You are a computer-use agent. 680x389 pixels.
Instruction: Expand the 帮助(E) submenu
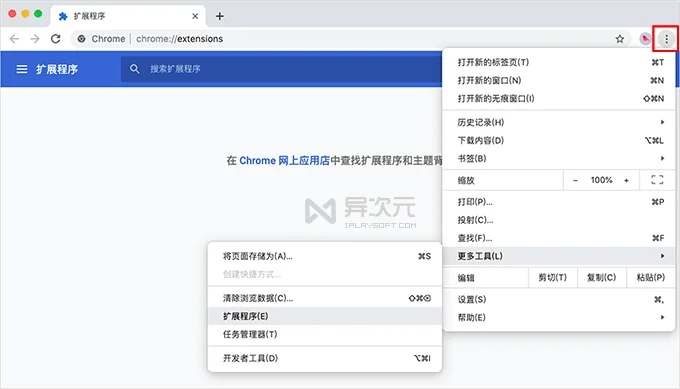tap(559, 318)
